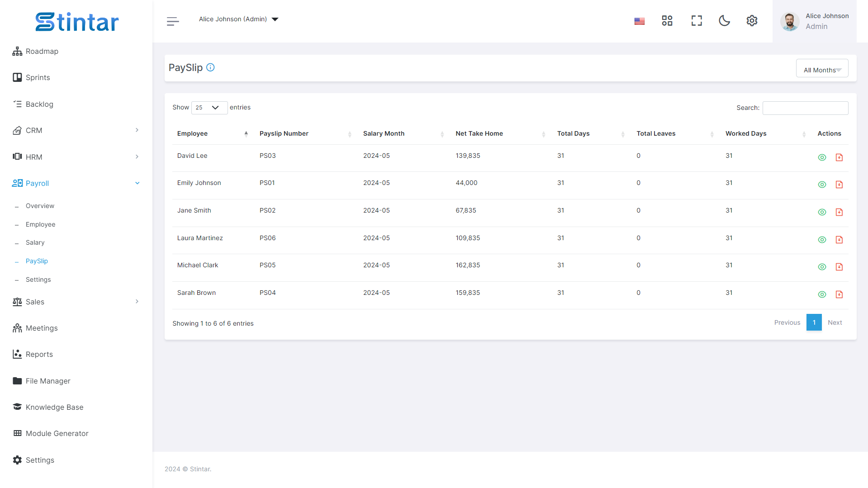
Task: Focus the table Search input field
Action: tap(805, 108)
